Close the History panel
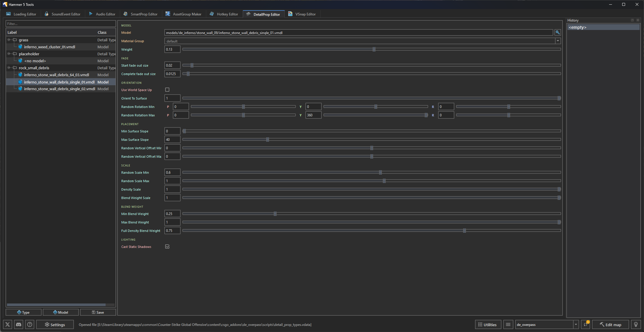 click(x=638, y=20)
